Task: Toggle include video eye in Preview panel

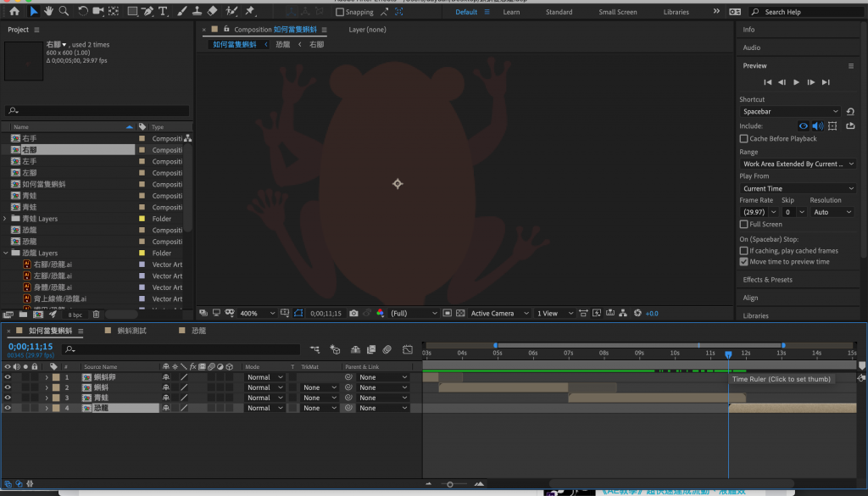Action: pyautogui.click(x=804, y=126)
